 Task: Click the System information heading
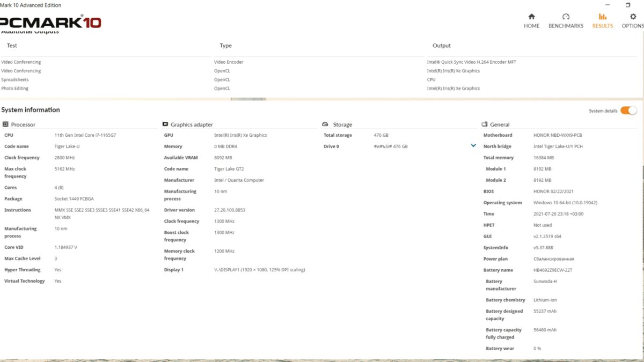[31, 110]
